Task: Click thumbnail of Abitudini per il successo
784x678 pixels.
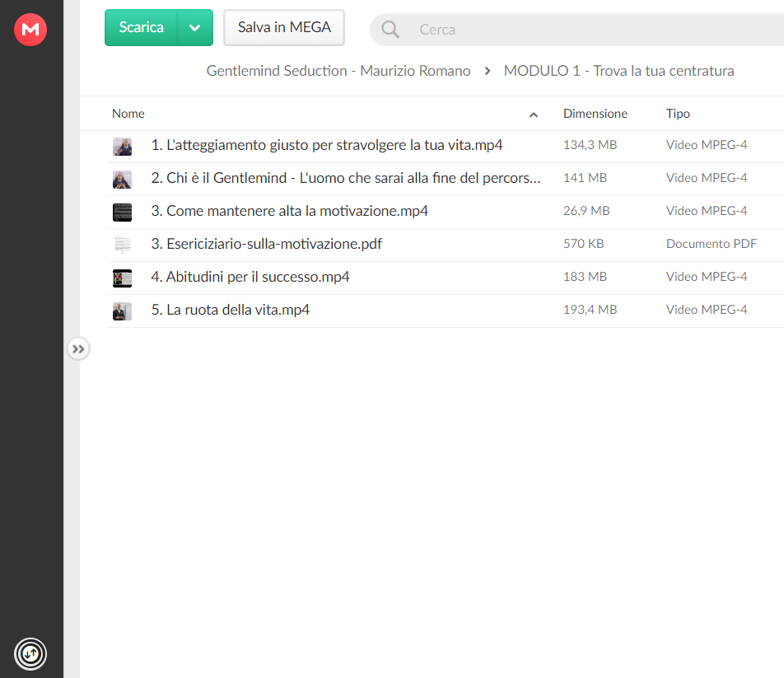Action: 123,278
